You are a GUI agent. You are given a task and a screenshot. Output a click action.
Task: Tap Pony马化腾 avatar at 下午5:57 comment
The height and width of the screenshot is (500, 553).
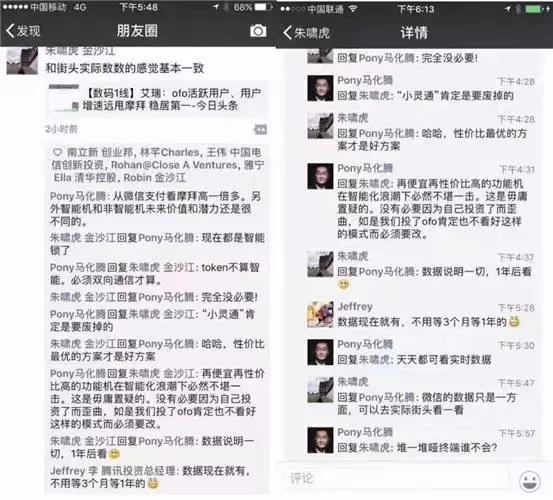[x=320, y=440]
